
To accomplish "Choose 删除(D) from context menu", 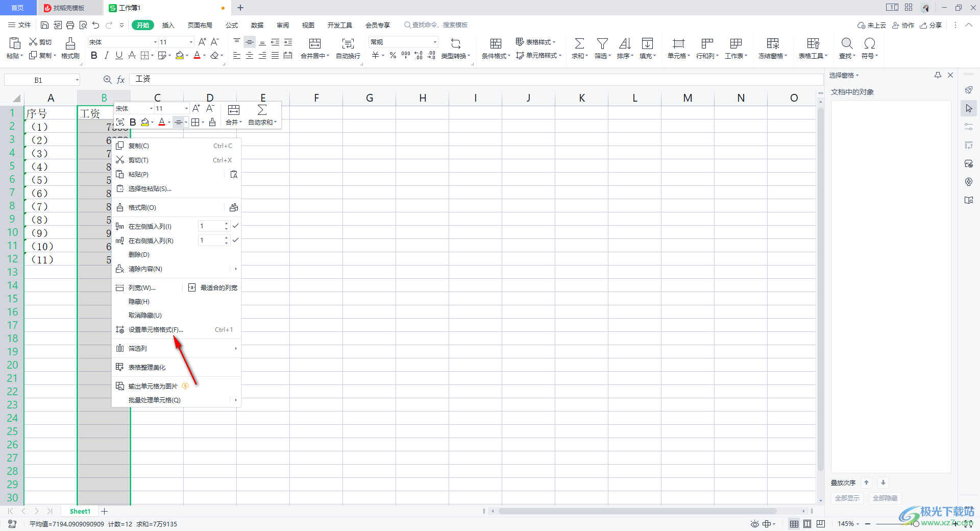I will [176, 255].
